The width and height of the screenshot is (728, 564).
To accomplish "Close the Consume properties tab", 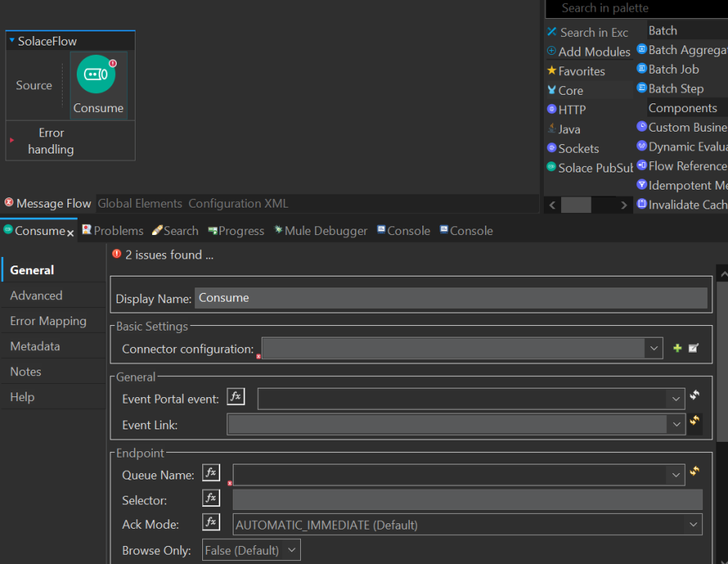I will (x=70, y=233).
